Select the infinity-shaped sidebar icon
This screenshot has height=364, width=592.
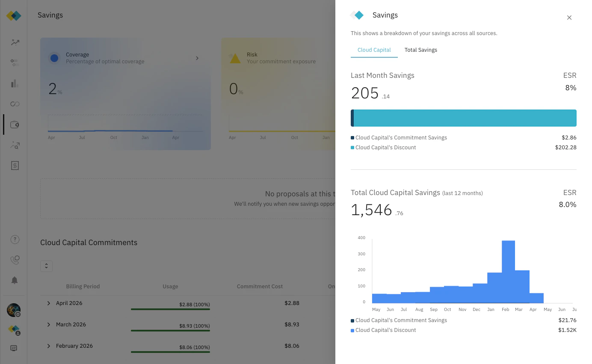click(x=15, y=104)
